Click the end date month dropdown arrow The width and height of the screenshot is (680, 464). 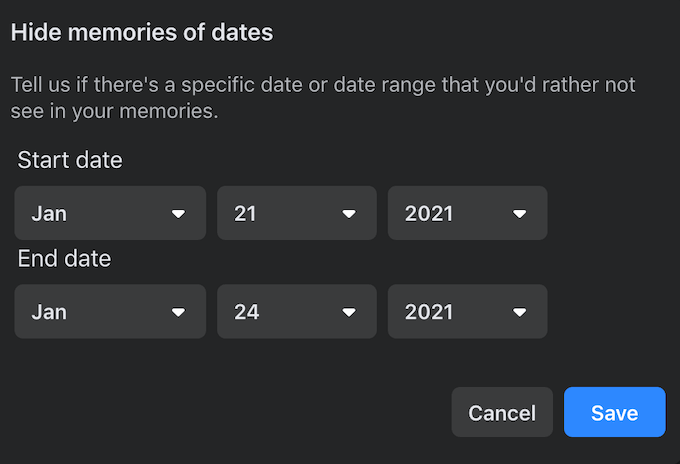click(x=178, y=312)
